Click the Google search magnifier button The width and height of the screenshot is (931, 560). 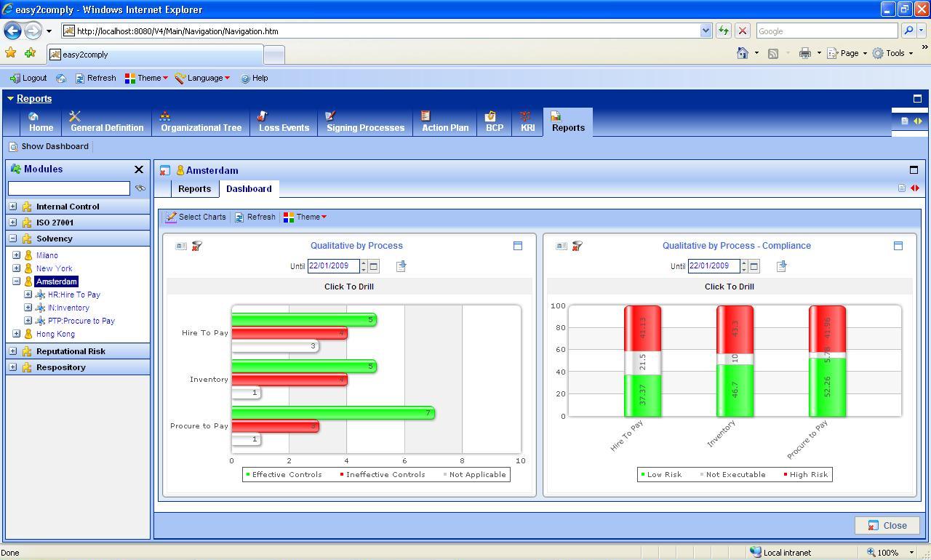(x=908, y=31)
